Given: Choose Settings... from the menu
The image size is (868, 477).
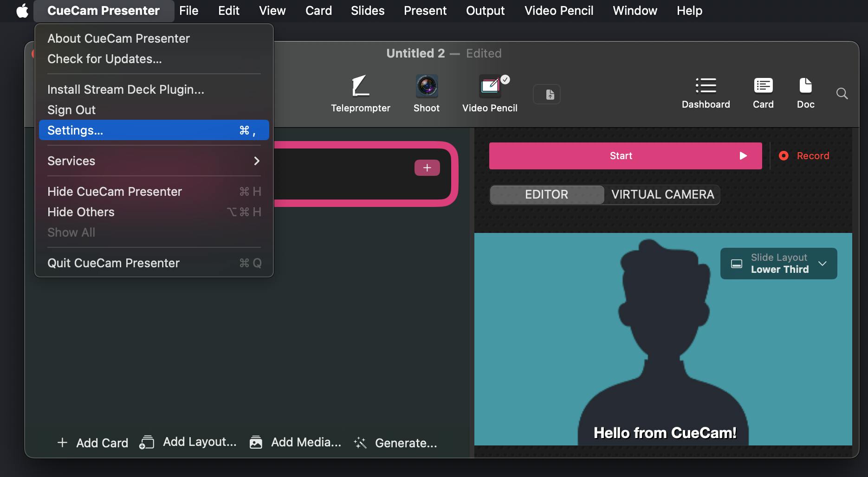Looking at the screenshot, I should (154, 130).
